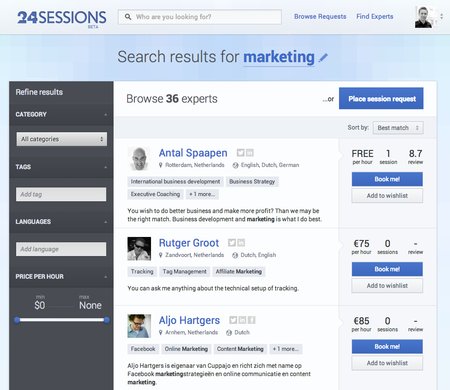Click the search magnifier icon
This screenshot has width=450, height=390.
[128, 17]
